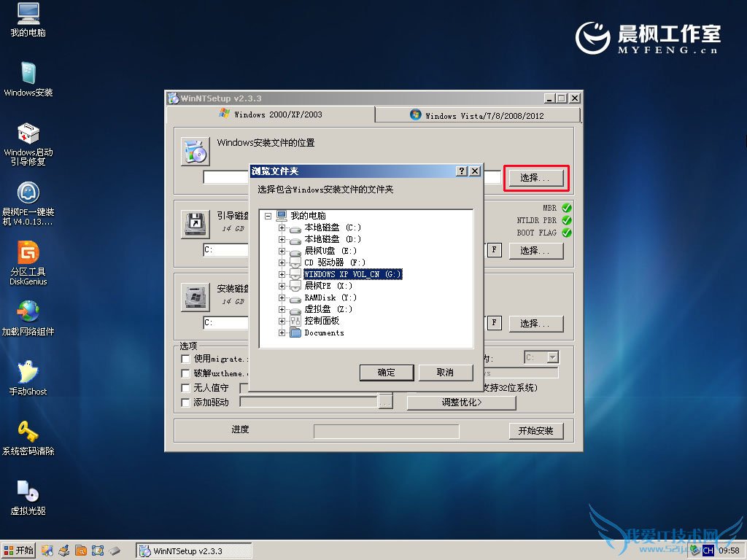Viewport: 747px width, 560px height.
Task: Toggle the 添加驱动 checkbox
Action: tap(186, 402)
